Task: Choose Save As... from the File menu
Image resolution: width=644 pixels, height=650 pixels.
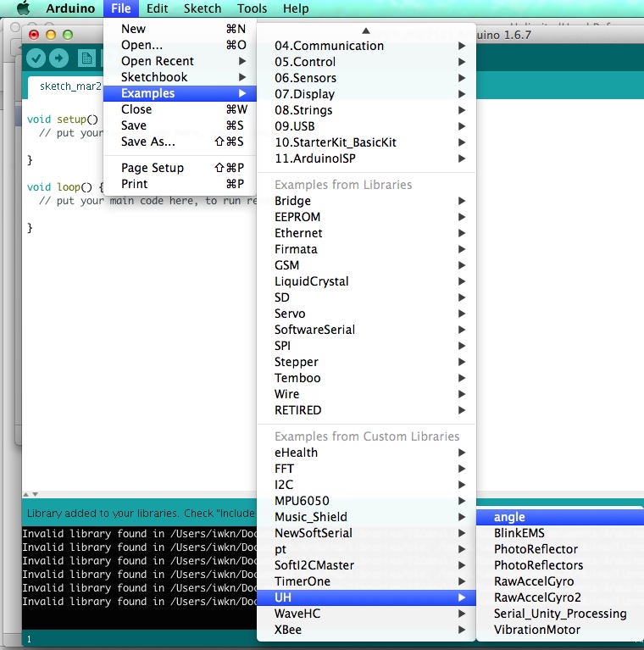Action: [180, 142]
